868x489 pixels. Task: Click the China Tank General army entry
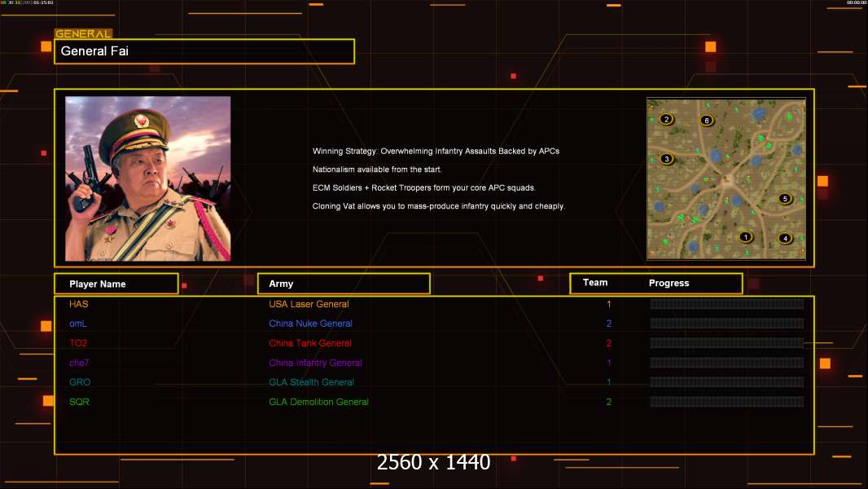[x=310, y=343]
